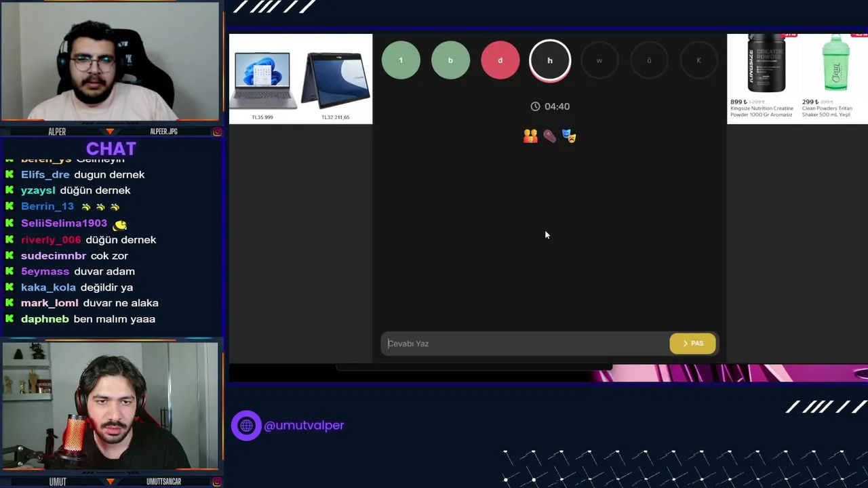This screenshot has width=868, height=488.
Task: Click the top webcam feed of Alper
Action: (110, 62)
